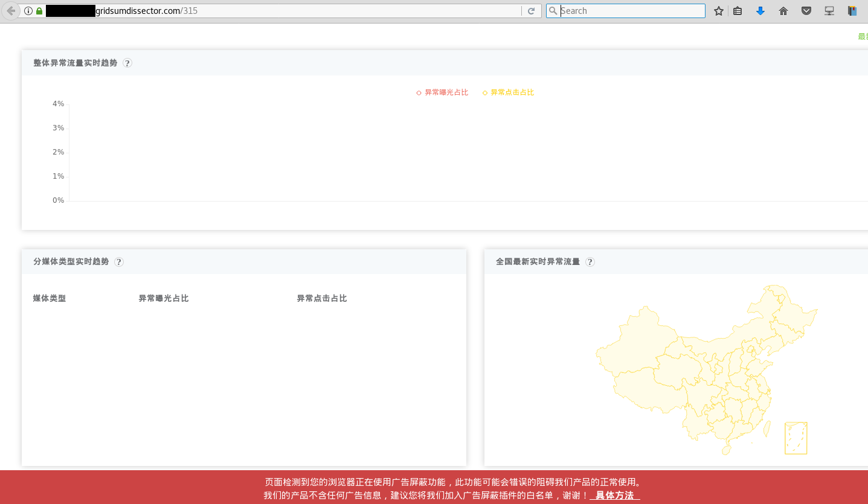Click the browser back arrow button
This screenshot has width=868, height=504.
[x=10, y=11]
